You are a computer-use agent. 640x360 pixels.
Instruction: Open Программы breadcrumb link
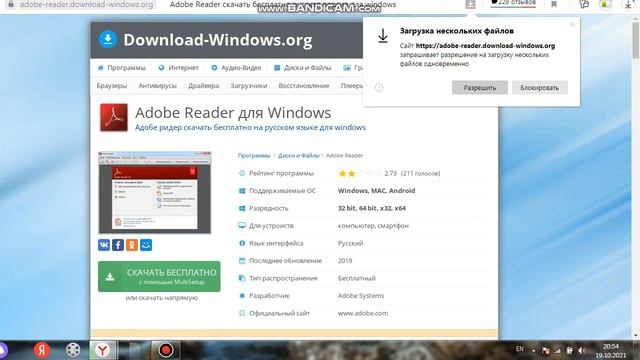coord(254,156)
